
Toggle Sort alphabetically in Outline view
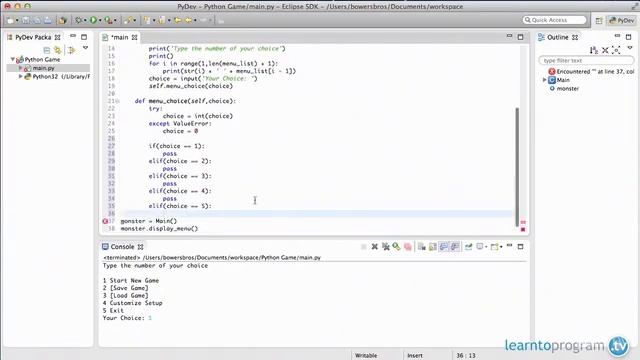[x=594, y=50]
